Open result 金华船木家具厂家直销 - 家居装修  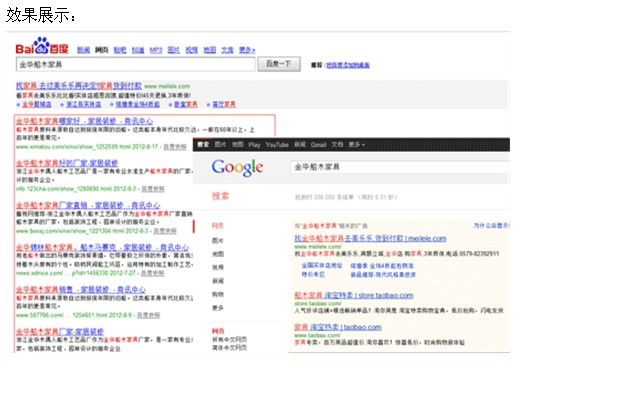88,205
